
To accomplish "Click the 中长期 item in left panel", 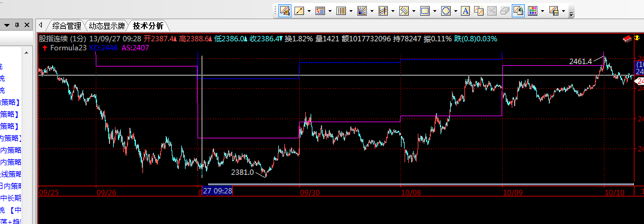I will click(11, 198).
